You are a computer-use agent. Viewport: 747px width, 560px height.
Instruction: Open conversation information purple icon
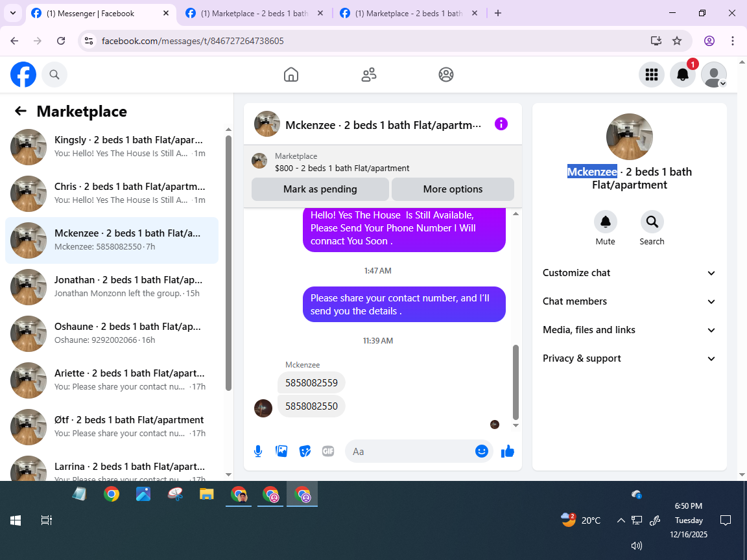pyautogui.click(x=501, y=124)
